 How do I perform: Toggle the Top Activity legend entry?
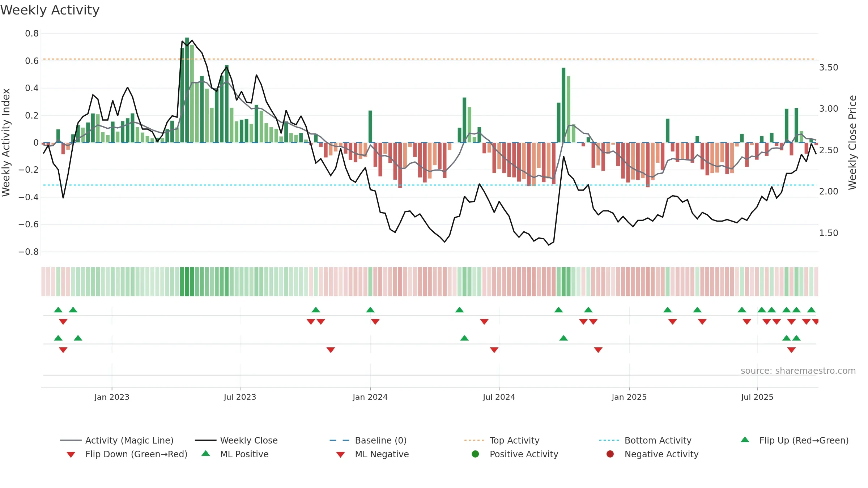pyautogui.click(x=502, y=440)
